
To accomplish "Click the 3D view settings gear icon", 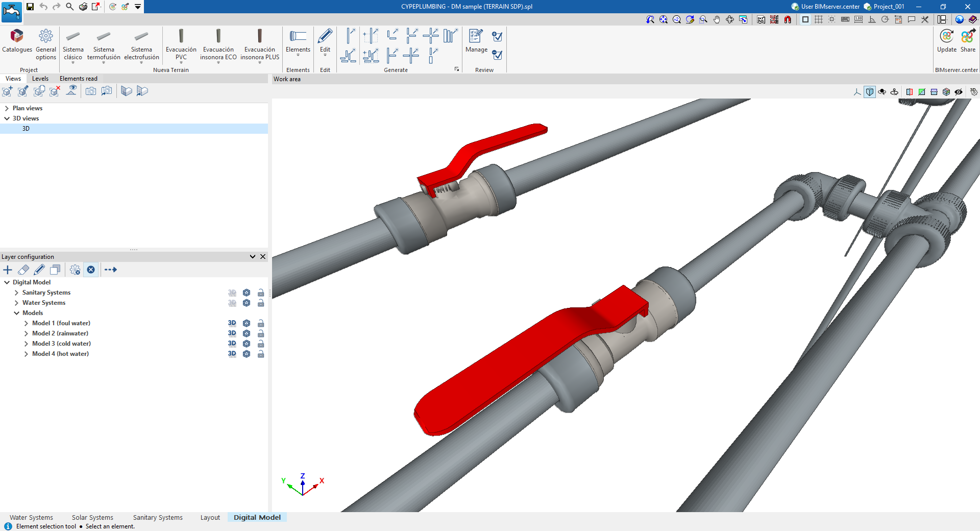I will 974,92.
